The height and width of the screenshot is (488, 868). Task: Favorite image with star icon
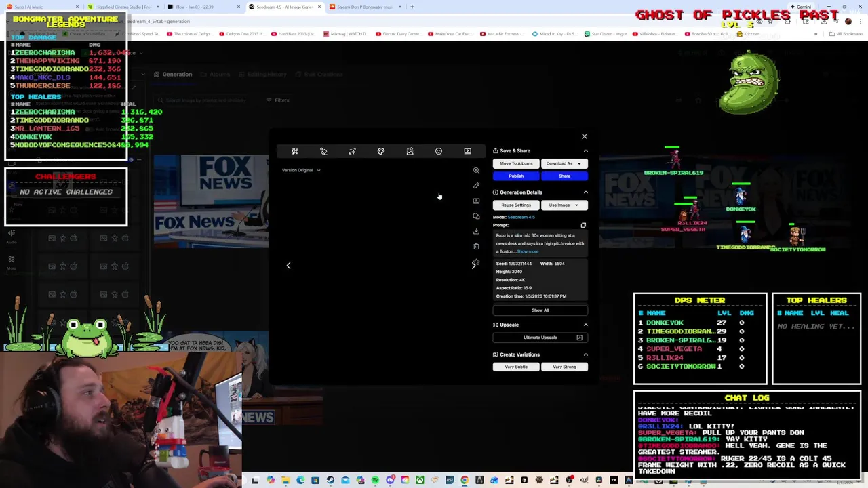pyautogui.click(x=477, y=261)
